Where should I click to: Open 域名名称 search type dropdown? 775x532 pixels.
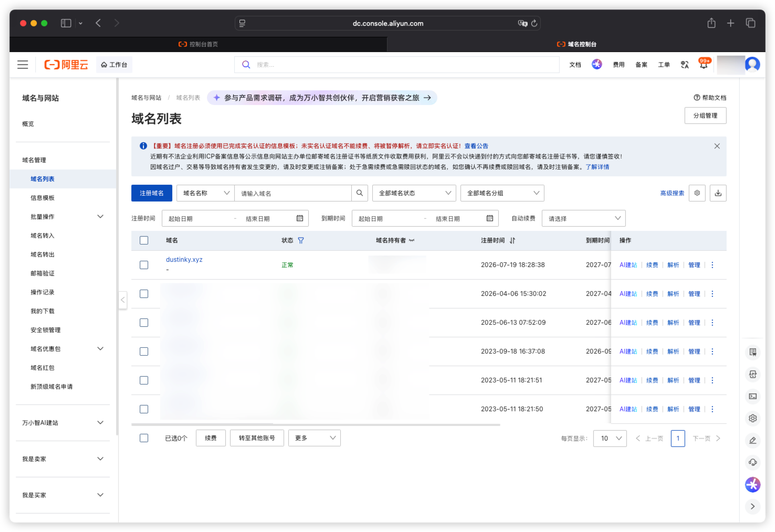(x=205, y=193)
